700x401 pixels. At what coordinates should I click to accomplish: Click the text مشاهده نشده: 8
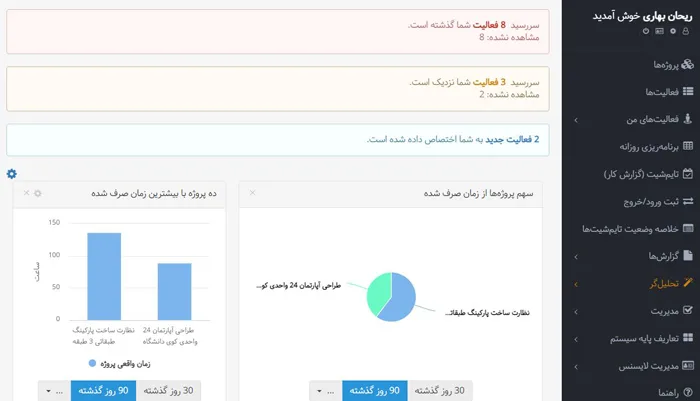(x=509, y=37)
